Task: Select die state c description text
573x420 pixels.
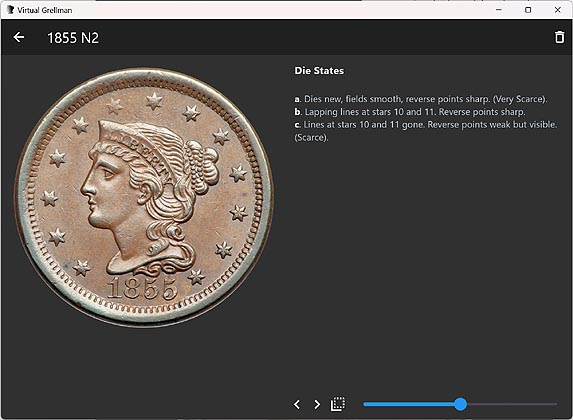Action: pyautogui.click(x=426, y=131)
